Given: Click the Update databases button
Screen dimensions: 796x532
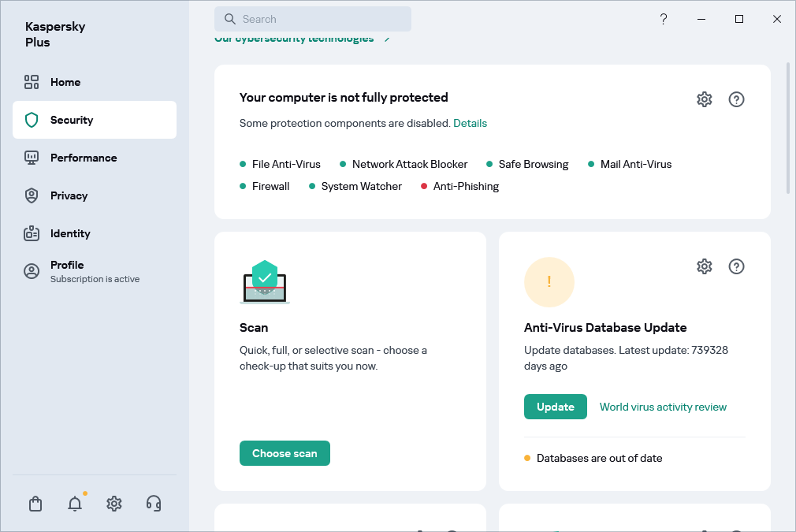Looking at the screenshot, I should click(555, 407).
